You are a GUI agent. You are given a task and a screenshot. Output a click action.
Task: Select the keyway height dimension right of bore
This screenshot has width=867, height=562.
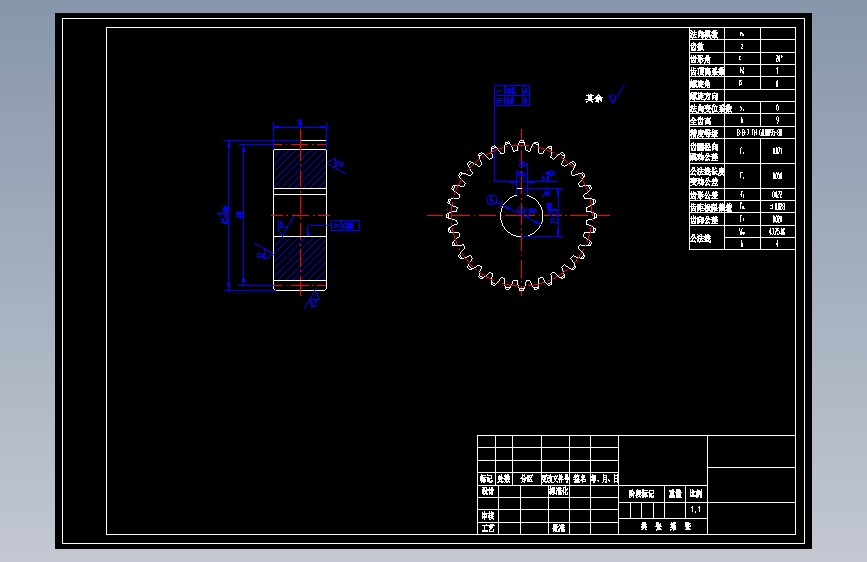(552, 213)
